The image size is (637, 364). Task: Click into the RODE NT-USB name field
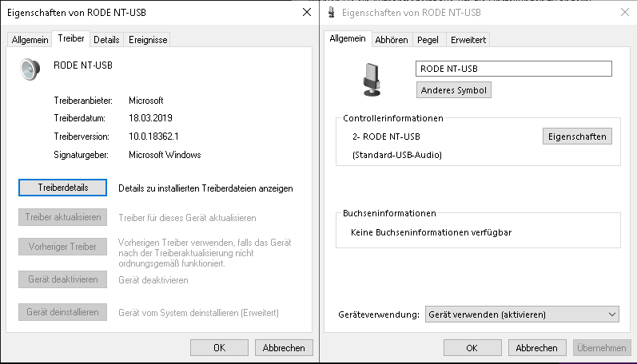click(x=513, y=69)
